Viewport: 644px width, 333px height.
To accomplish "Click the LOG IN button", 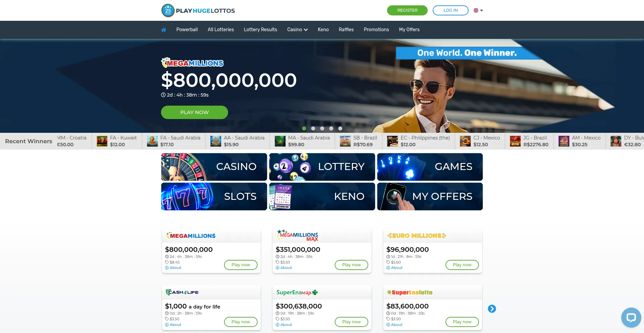I will coord(450,10).
